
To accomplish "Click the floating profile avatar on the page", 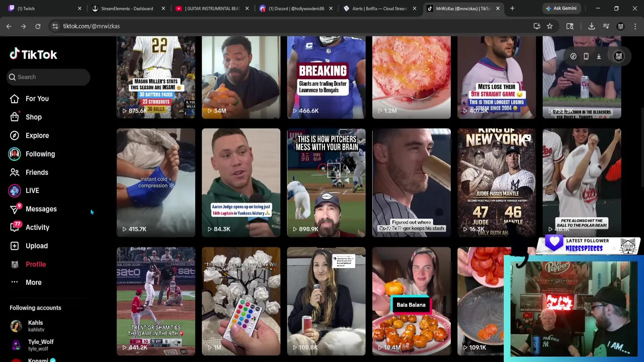I will pos(618,56).
